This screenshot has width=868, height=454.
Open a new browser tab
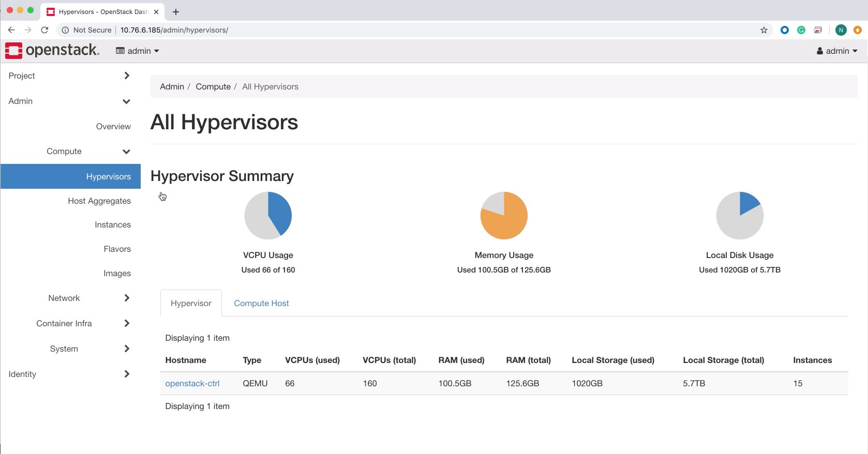click(176, 12)
